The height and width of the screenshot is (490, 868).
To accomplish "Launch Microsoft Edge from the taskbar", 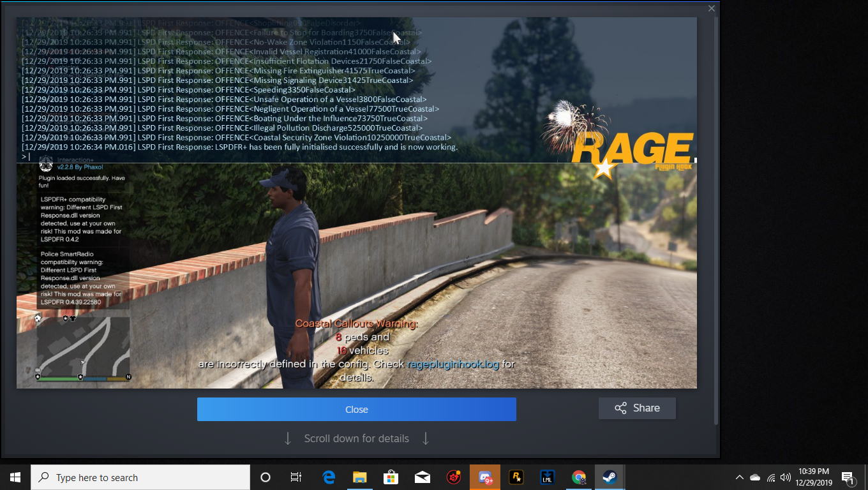I will [329, 477].
